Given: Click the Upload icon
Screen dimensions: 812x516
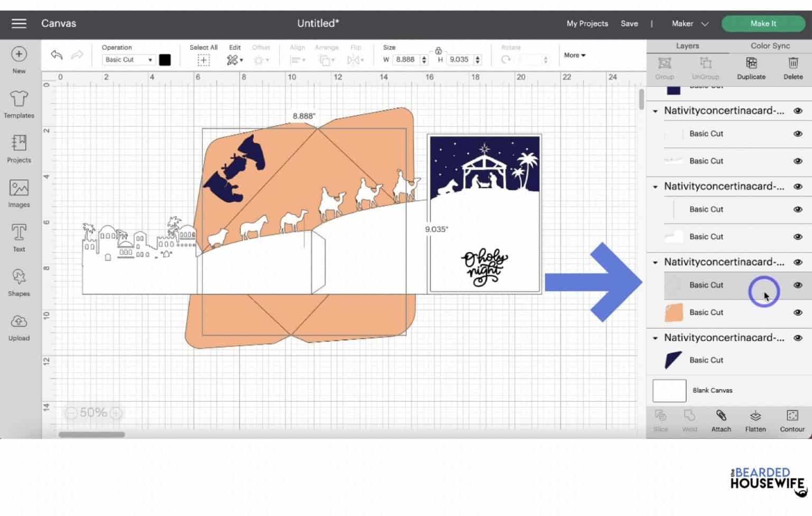Looking at the screenshot, I should [19, 326].
